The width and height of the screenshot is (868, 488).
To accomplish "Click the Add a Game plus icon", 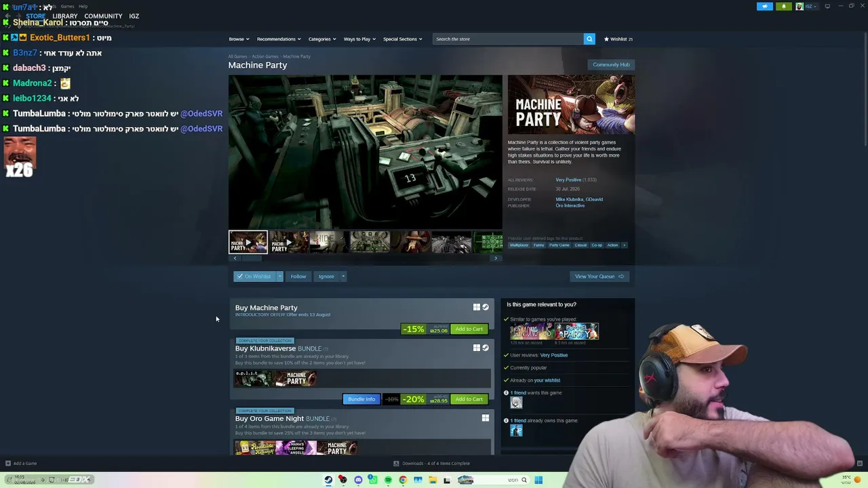I will [7, 464].
